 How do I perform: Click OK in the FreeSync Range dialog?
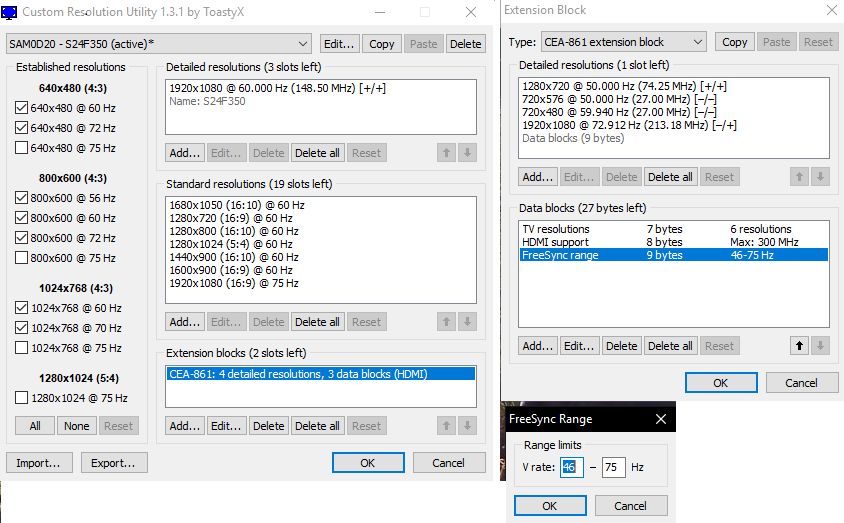point(550,506)
